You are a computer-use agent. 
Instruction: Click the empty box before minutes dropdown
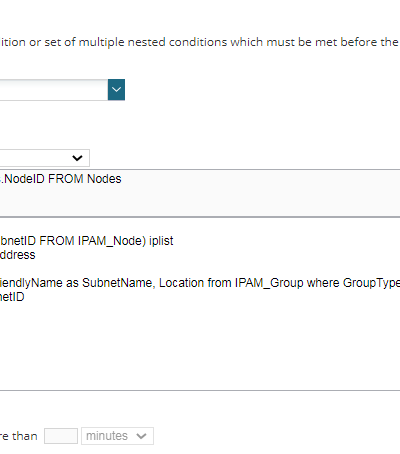pyautogui.click(x=61, y=436)
